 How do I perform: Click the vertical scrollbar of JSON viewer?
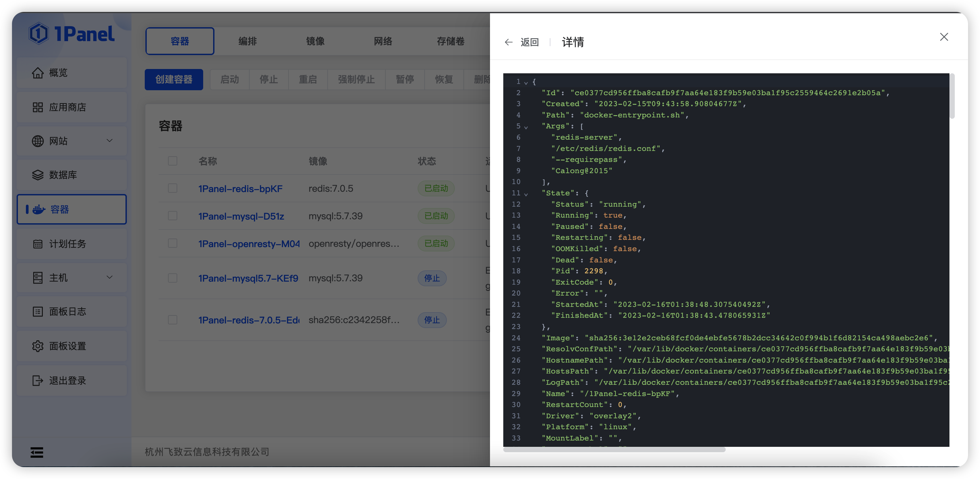pos(952,96)
